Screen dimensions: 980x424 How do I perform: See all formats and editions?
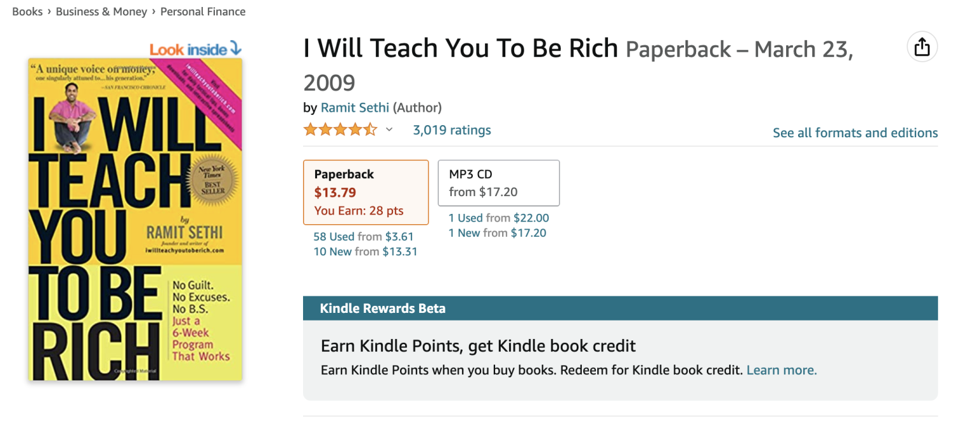tap(855, 133)
